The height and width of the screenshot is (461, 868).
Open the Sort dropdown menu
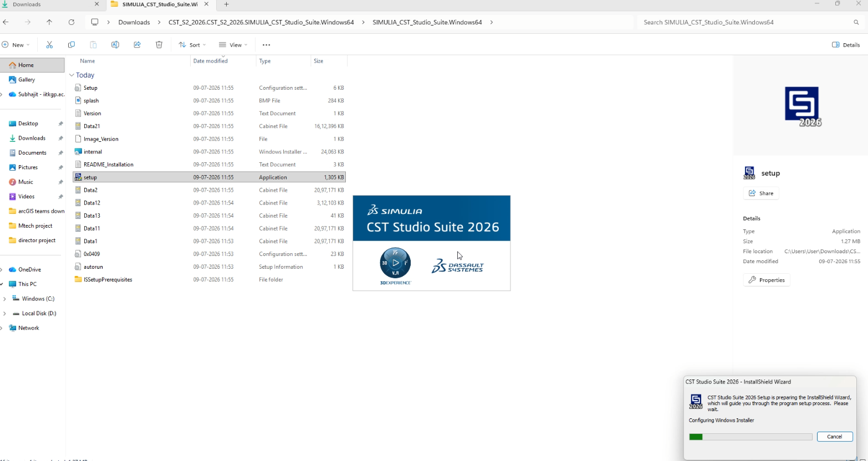point(192,45)
